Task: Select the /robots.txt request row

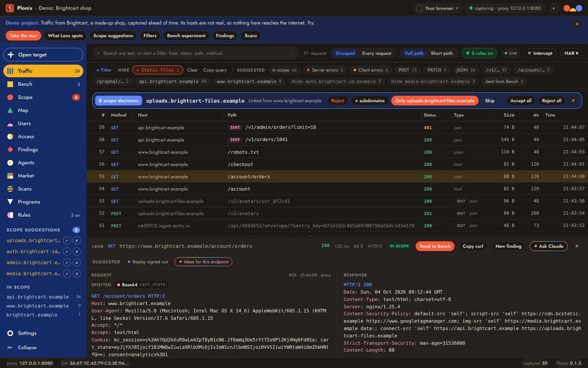Action: point(337,152)
